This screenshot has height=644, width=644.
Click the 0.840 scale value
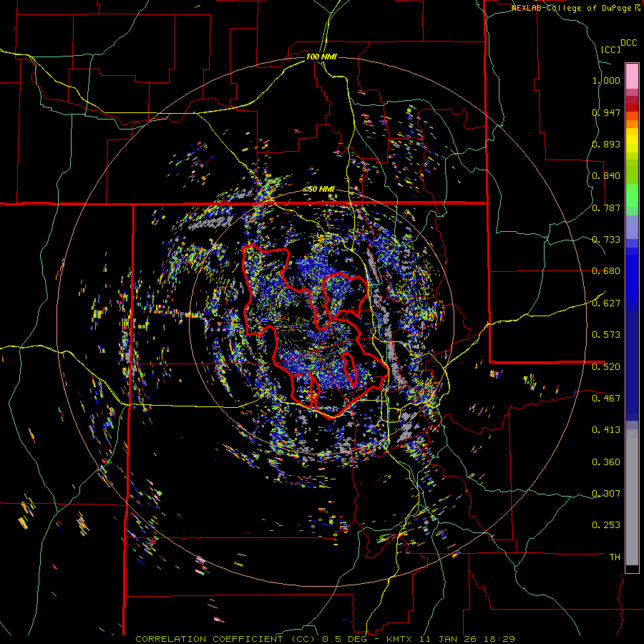pyautogui.click(x=606, y=176)
